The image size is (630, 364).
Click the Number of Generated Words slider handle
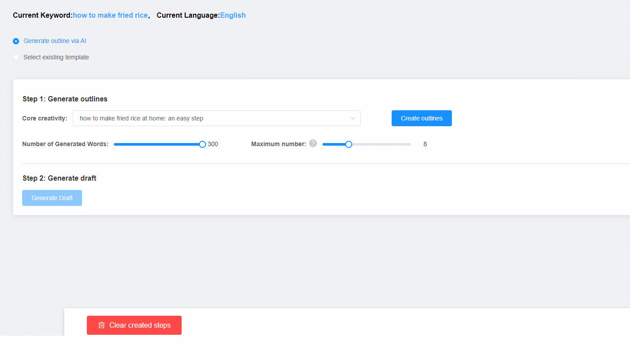(x=202, y=144)
